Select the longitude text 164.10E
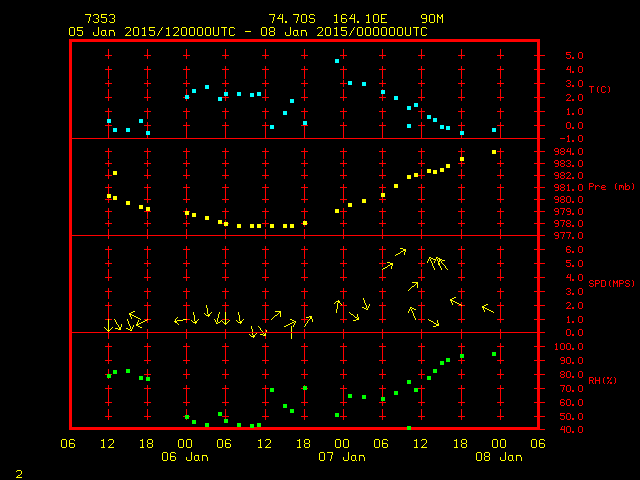The height and width of the screenshot is (480, 640). [360, 19]
